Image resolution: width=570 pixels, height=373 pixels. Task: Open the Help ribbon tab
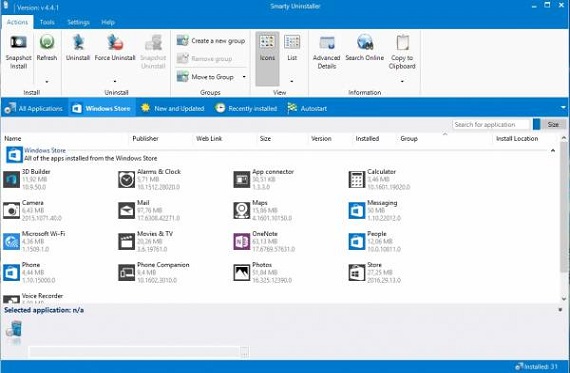(108, 22)
